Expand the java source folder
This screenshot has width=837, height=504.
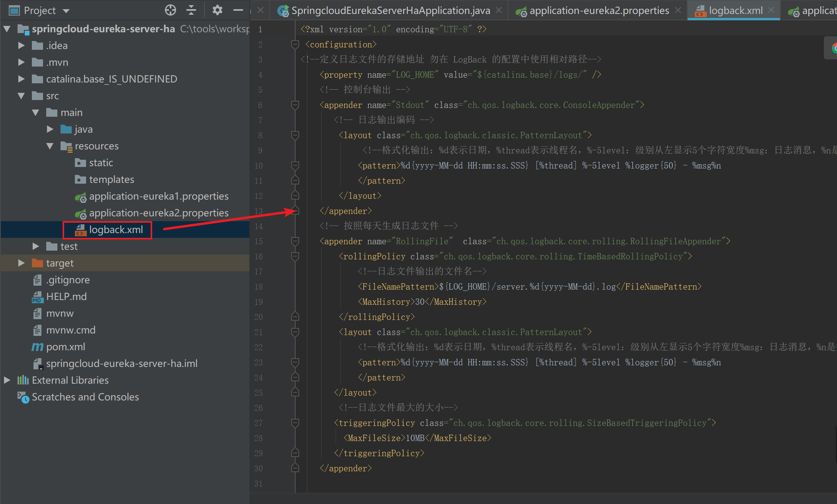click(50, 129)
